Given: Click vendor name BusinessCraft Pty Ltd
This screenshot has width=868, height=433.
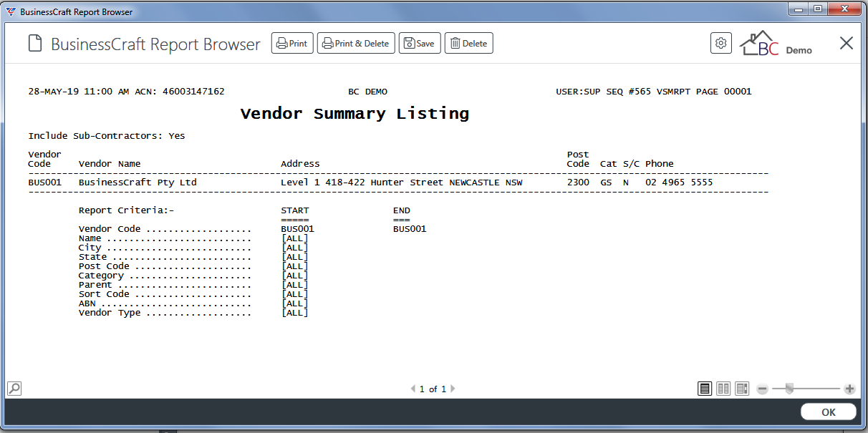Looking at the screenshot, I should pos(138,183).
